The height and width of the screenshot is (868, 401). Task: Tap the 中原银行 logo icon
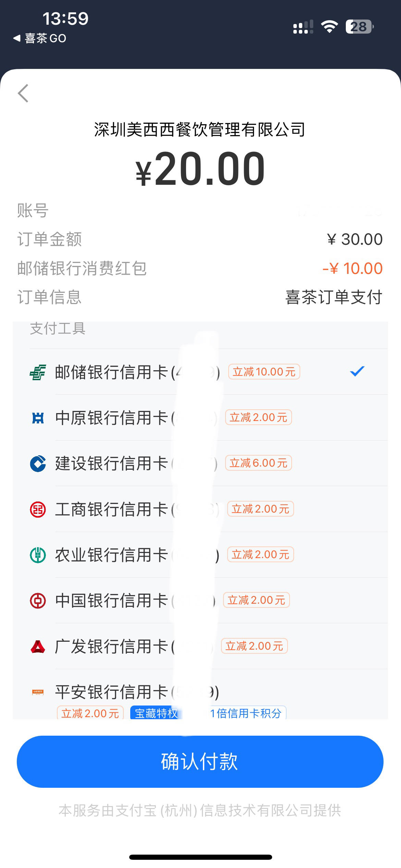(x=38, y=418)
